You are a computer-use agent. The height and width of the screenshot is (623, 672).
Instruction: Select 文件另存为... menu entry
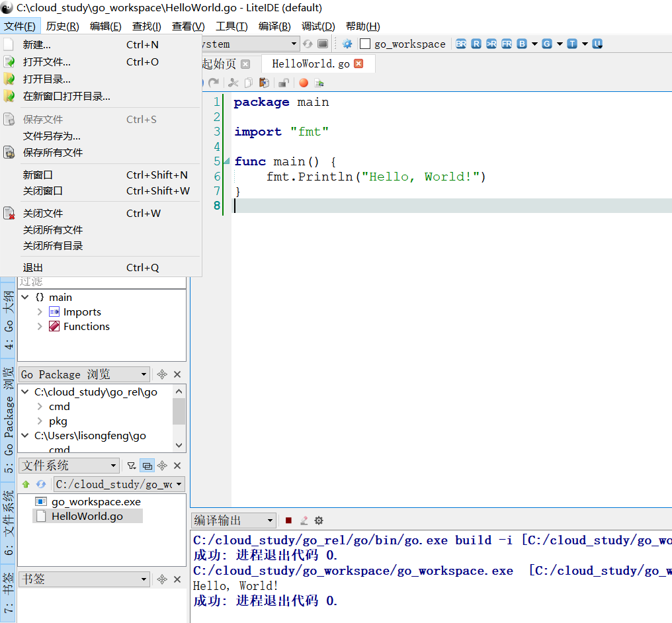[101, 136]
